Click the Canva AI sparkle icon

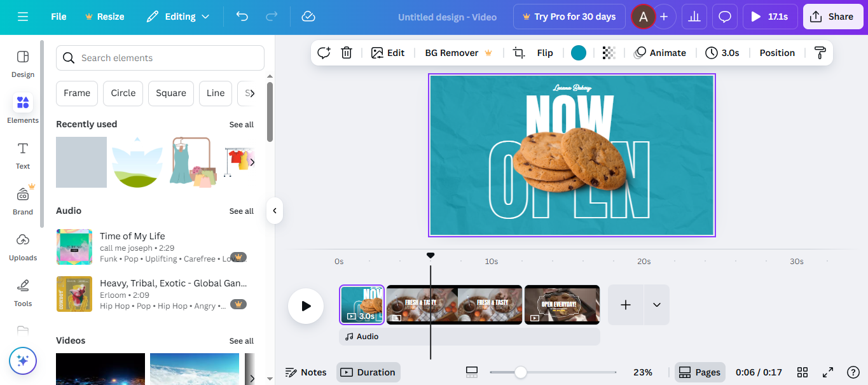click(x=23, y=361)
